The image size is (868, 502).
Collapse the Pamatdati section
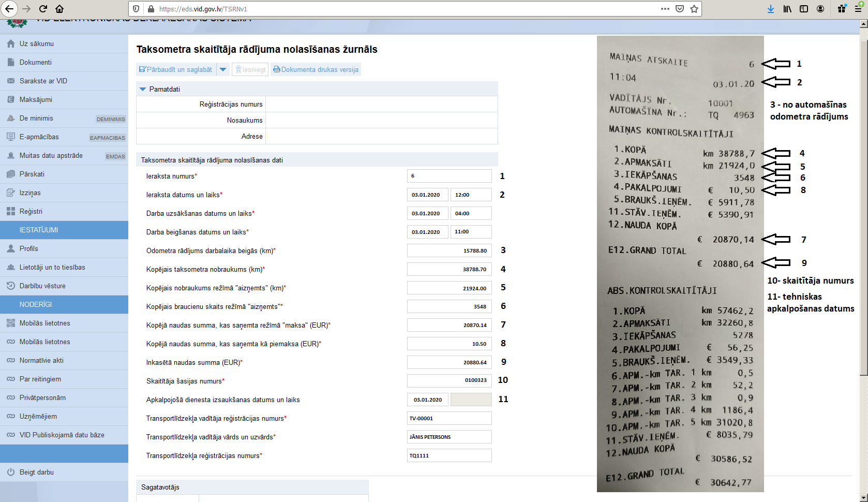coord(143,89)
